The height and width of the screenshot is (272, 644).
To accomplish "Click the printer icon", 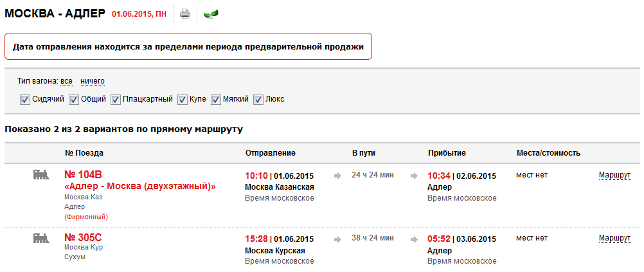I will pyautogui.click(x=185, y=14).
